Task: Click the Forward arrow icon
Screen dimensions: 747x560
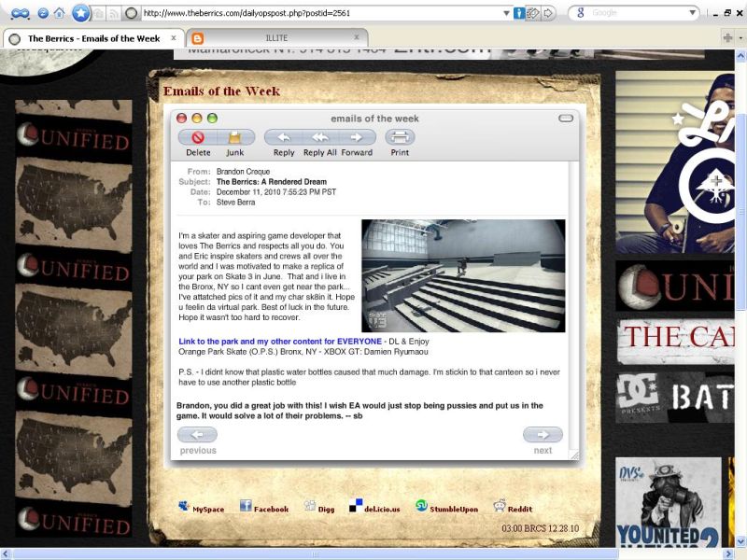Action: [x=357, y=137]
